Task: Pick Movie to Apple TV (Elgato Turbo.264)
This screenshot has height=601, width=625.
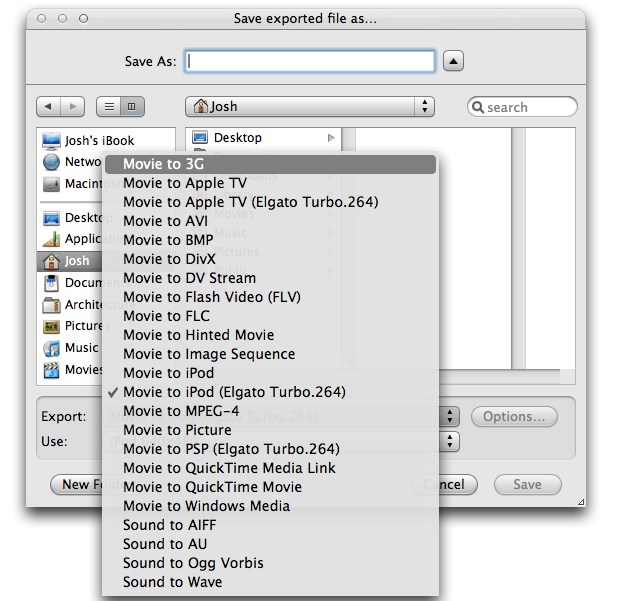Action: 270,202
